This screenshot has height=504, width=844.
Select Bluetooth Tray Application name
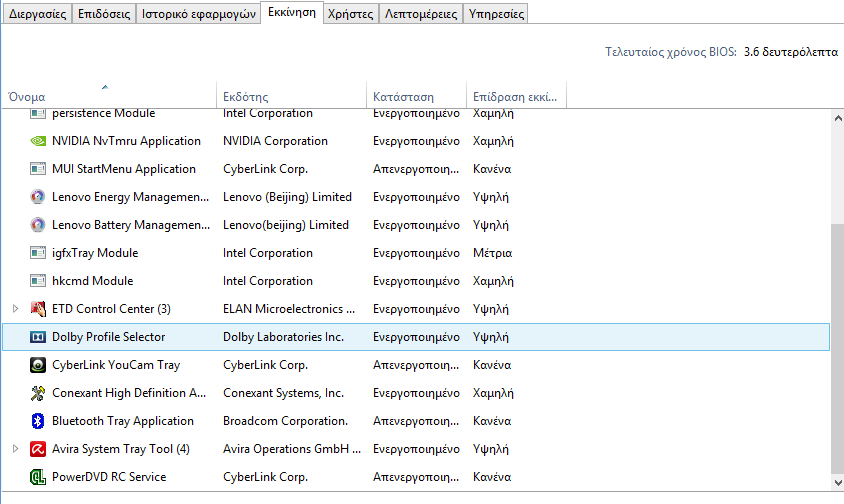(x=123, y=421)
